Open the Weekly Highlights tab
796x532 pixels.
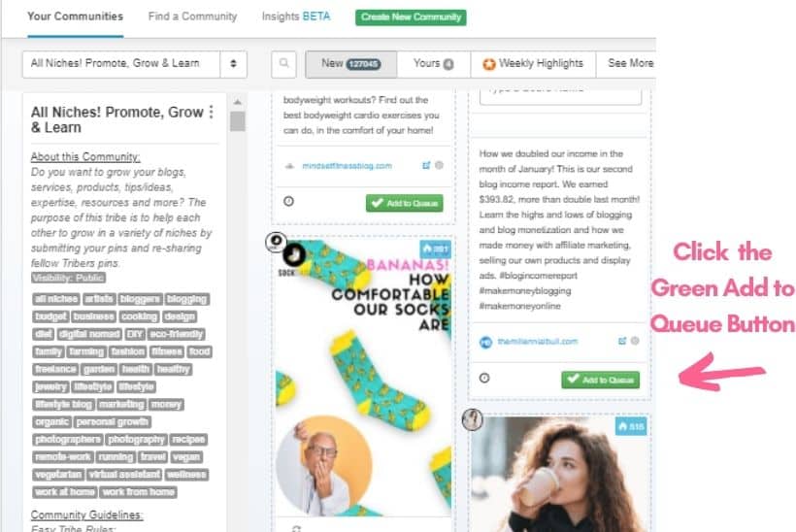(x=533, y=63)
